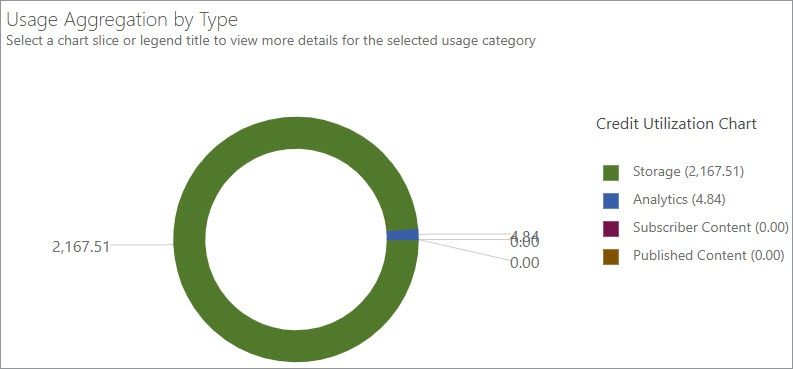This screenshot has height=369, width=793.
Task: Click the chart instruction subtitle text
Action: point(271,41)
